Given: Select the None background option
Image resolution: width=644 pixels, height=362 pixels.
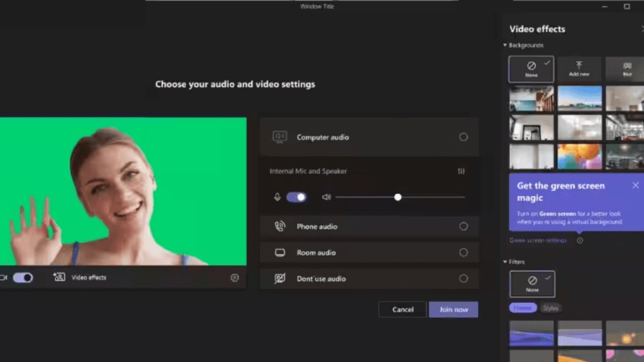Looking at the screenshot, I should pyautogui.click(x=531, y=69).
